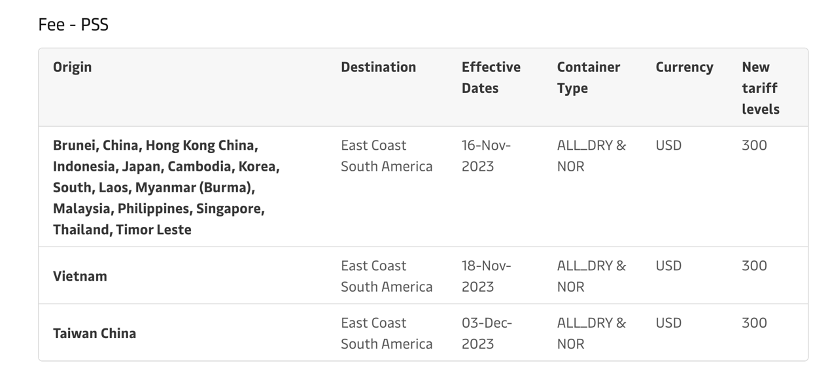Select the 16-Nov-2023 effective date
Screen dimensions: 830x380
485,156
